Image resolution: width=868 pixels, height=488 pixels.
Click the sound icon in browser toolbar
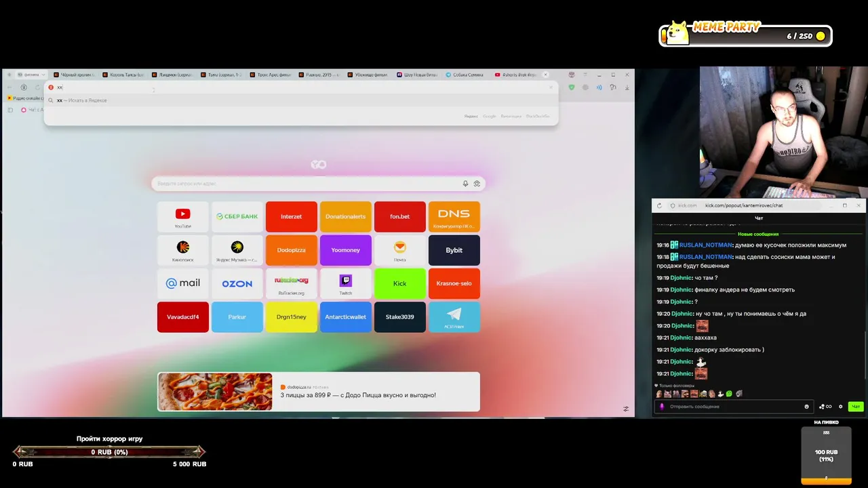point(599,87)
